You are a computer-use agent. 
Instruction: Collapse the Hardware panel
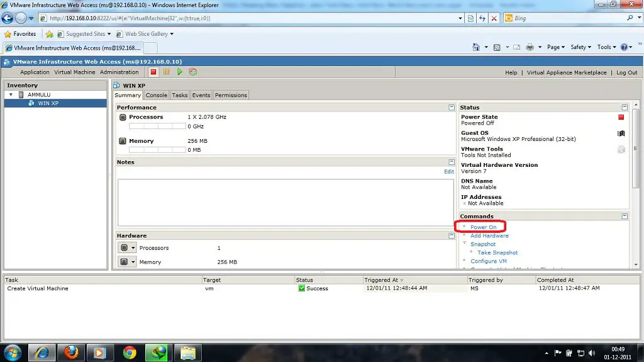(x=452, y=235)
